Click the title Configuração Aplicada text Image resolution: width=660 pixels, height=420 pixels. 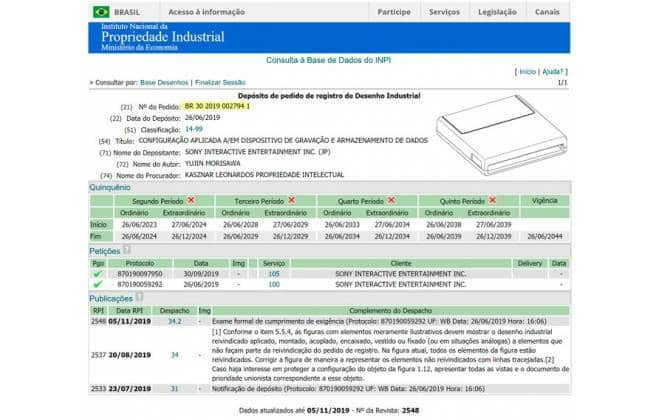pos(283,141)
